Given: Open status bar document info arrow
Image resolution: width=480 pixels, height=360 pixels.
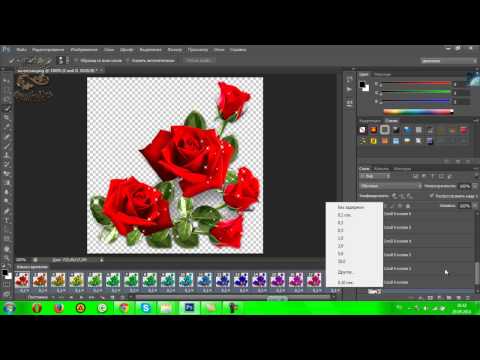Looking at the screenshot, I should tap(102, 260).
